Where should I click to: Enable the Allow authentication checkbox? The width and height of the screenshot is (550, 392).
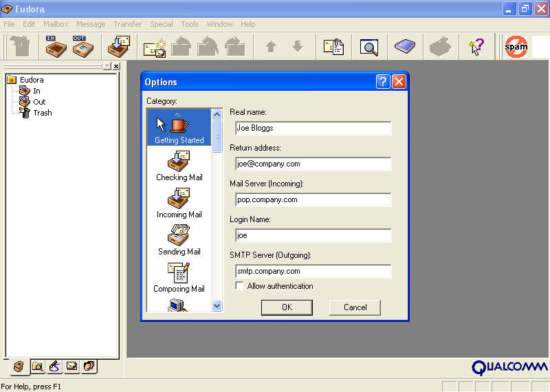tap(239, 286)
